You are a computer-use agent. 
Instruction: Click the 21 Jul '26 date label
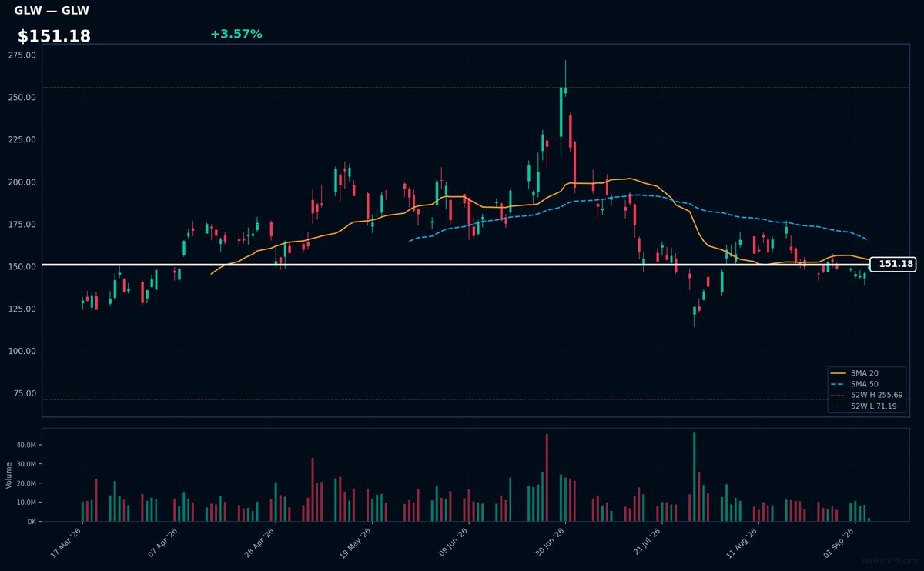648,544
